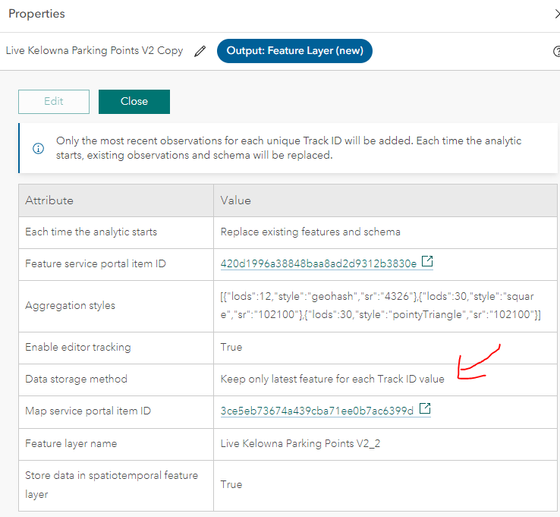Viewport: 560px width, 517px height.
Task: Click the Edit button
Action: tap(54, 101)
